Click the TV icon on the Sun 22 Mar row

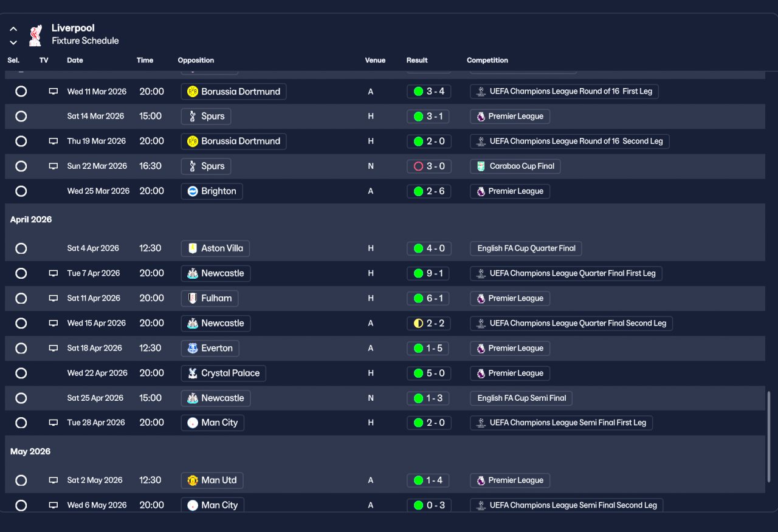(x=53, y=166)
